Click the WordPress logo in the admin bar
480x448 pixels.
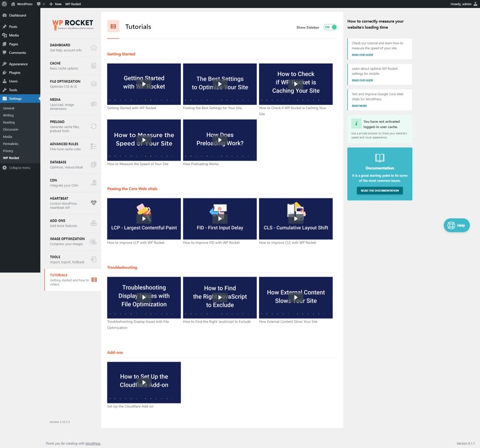[x=4, y=4]
